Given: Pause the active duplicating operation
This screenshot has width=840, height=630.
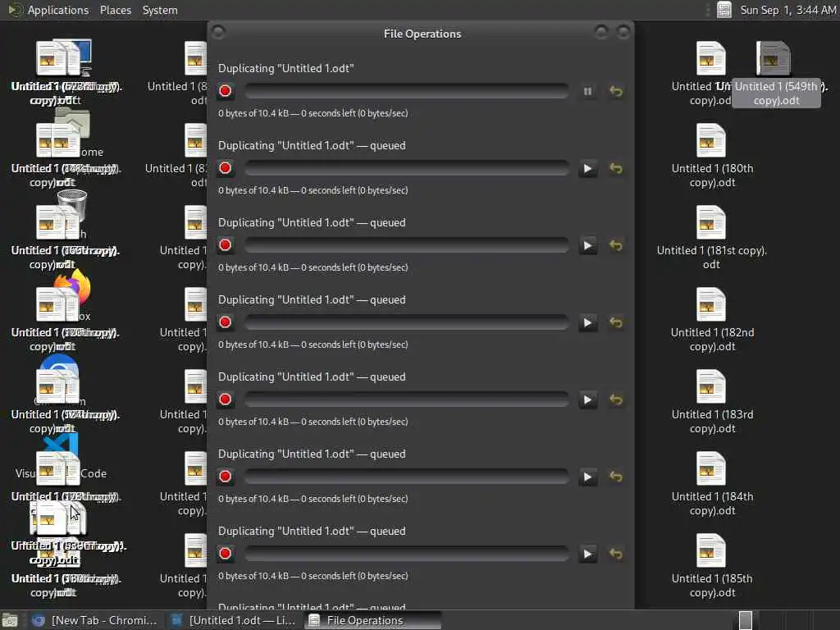Looking at the screenshot, I should [x=587, y=92].
